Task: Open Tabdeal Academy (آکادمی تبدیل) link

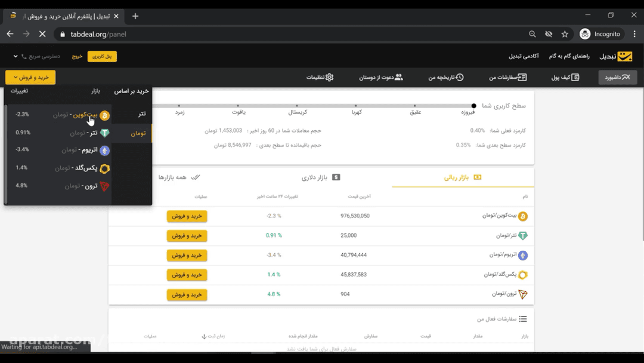Action: [524, 56]
